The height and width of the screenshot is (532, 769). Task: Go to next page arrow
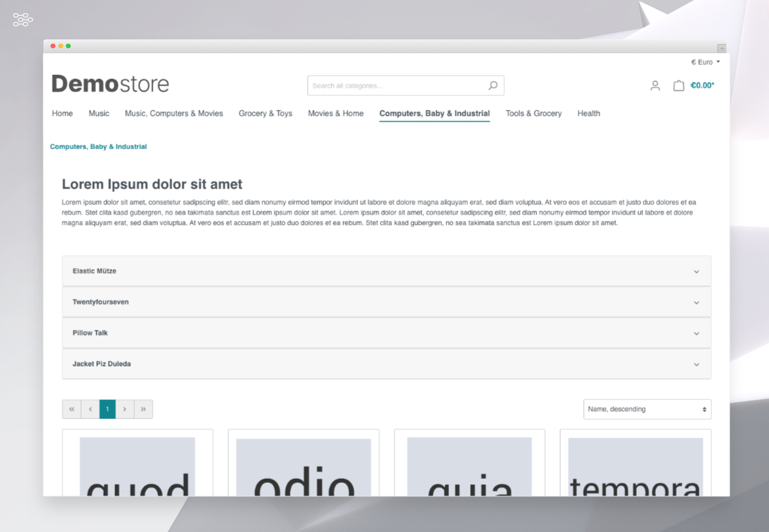pos(125,409)
